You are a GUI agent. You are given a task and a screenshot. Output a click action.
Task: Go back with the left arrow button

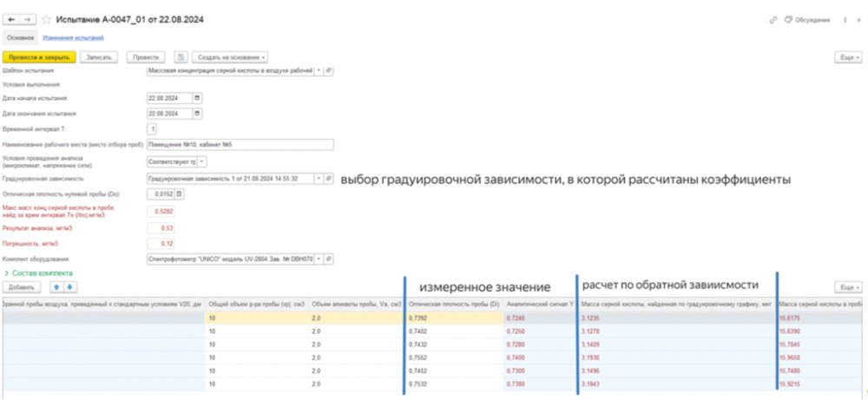click(x=11, y=18)
